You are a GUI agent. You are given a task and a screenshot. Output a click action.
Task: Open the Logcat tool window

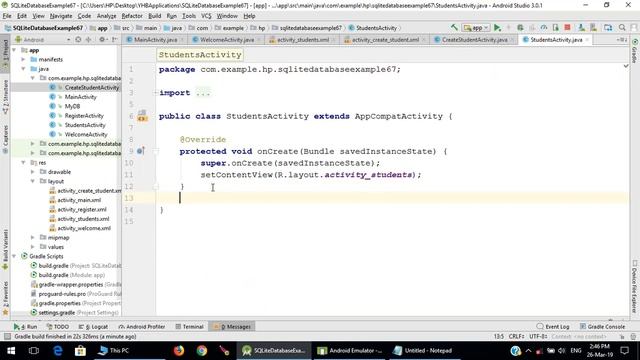pyautogui.click(x=93, y=327)
